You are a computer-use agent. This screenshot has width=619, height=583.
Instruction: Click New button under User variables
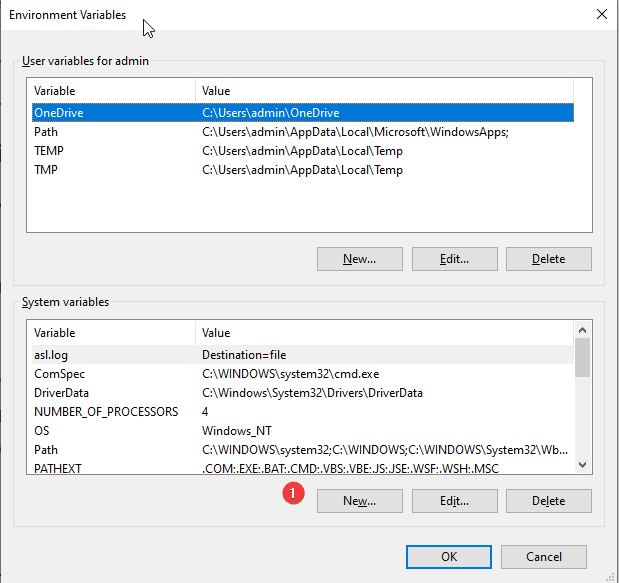(359, 259)
